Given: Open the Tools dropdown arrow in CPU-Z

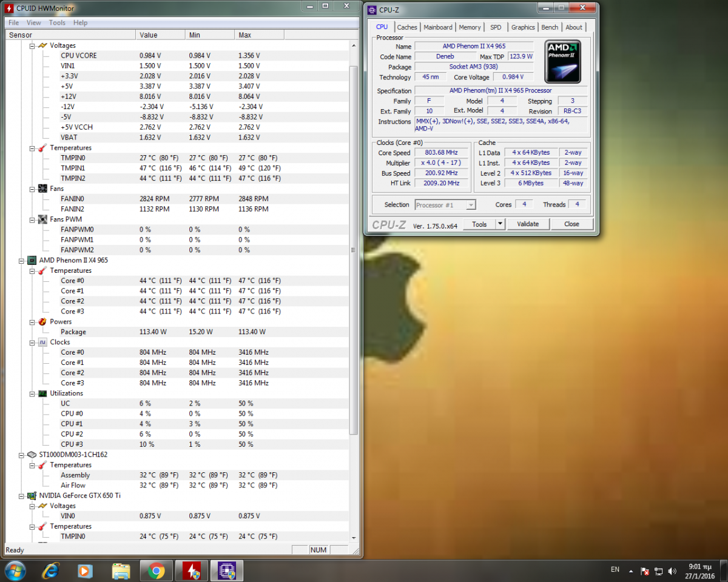Looking at the screenshot, I should [x=500, y=224].
